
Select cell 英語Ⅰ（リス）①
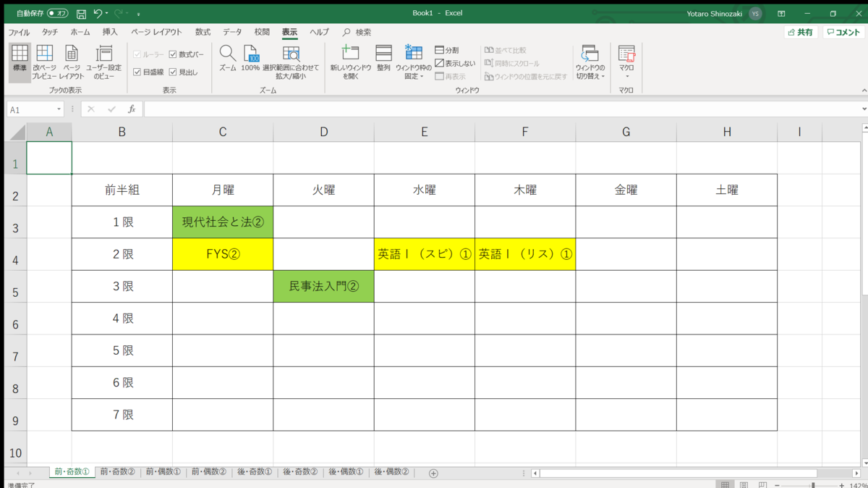click(525, 254)
